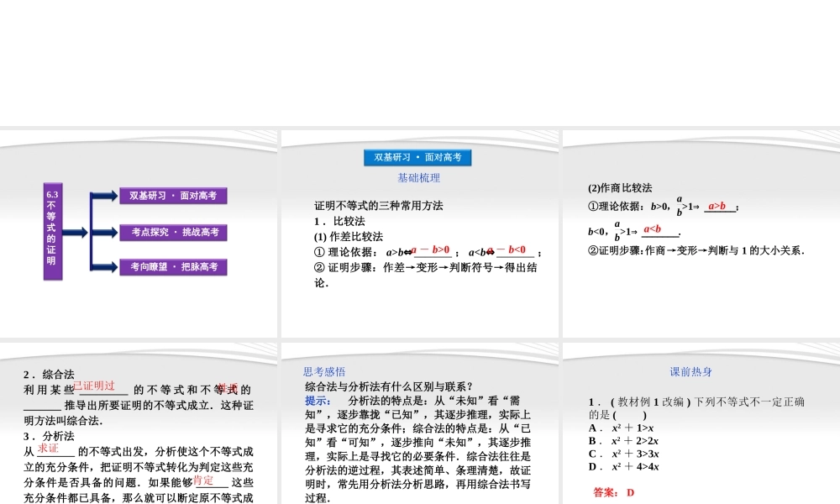Click the text 1. 比较法

(x=339, y=221)
